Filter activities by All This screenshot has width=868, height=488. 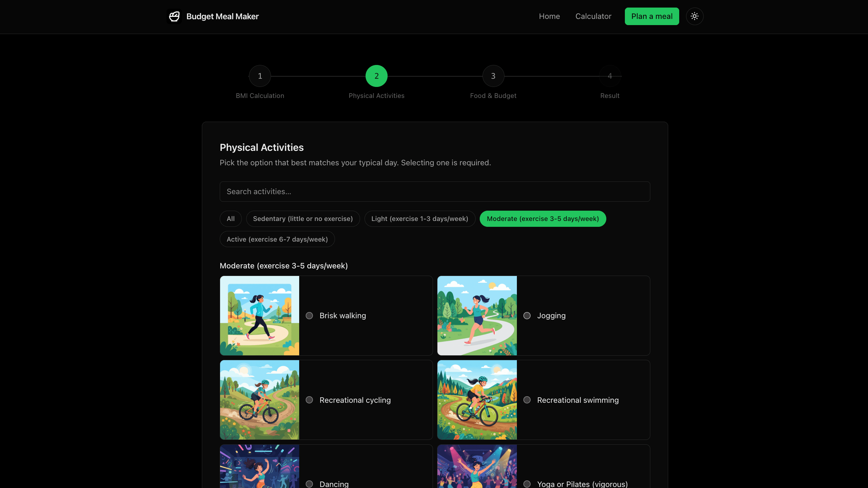231,219
